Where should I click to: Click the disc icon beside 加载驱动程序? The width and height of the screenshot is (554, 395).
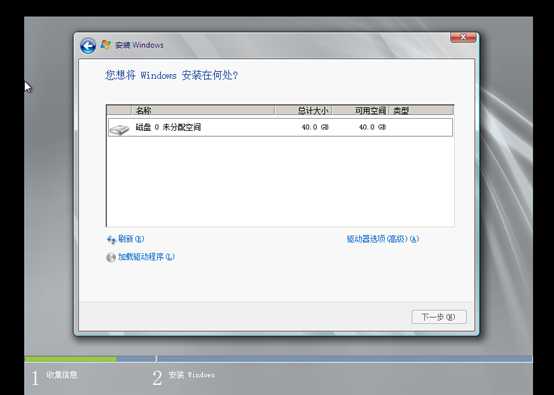click(x=111, y=257)
